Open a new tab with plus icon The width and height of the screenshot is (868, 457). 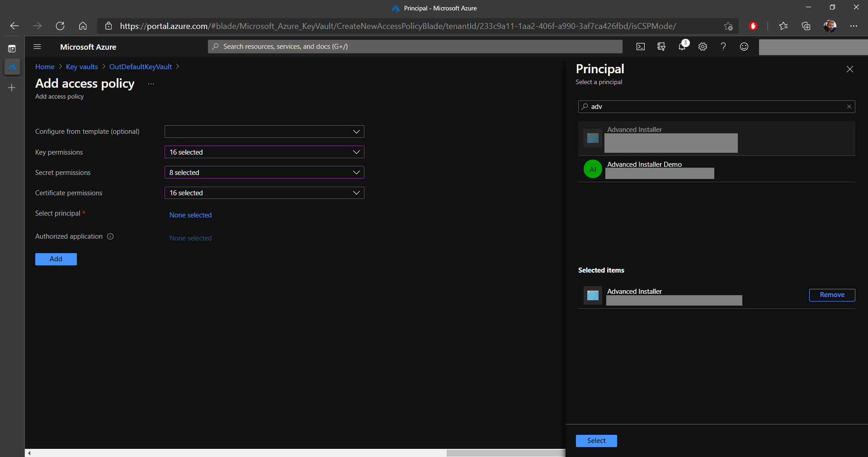[12, 88]
